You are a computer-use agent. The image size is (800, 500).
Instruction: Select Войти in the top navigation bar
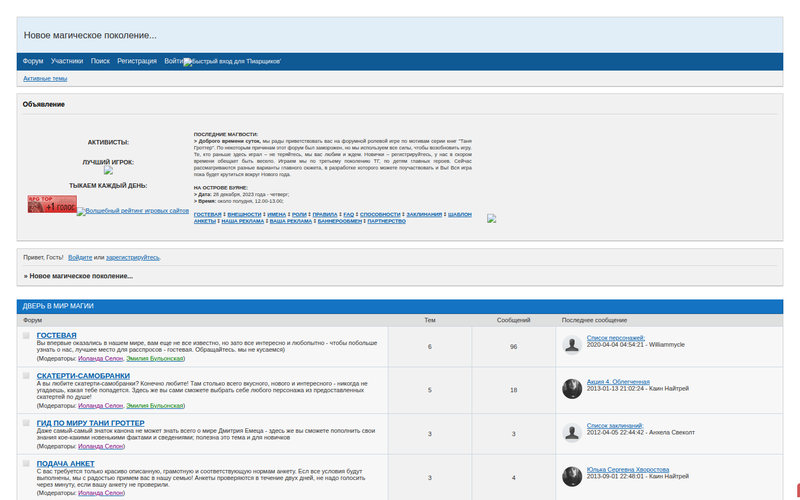tap(173, 61)
